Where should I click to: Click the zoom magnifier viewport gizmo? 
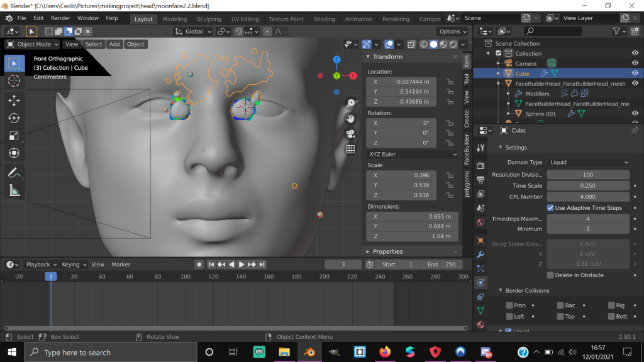pyautogui.click(x=350, y=103)
